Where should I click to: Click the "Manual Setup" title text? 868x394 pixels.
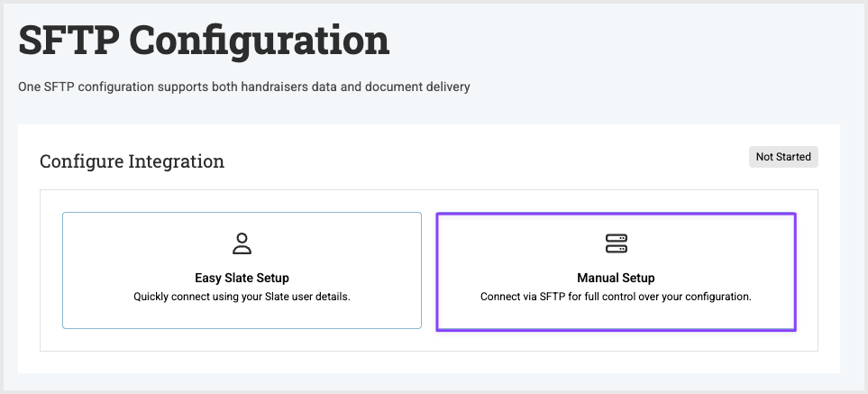[616, 278]
